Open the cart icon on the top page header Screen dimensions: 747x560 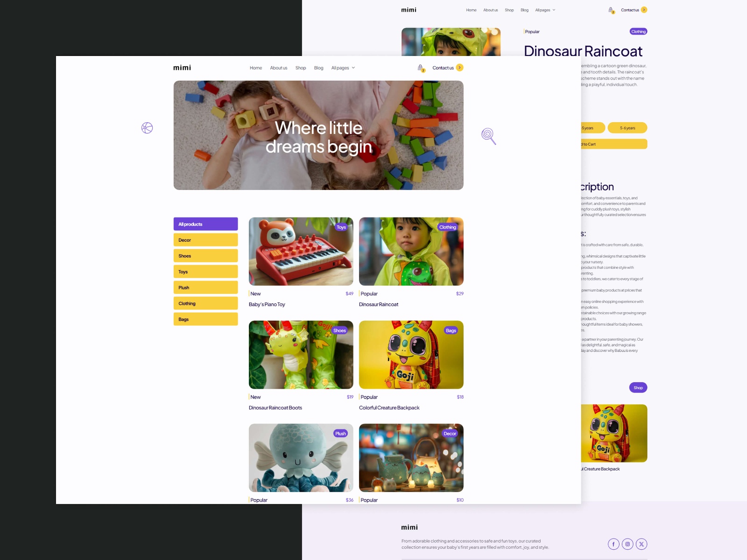point(611,10)
